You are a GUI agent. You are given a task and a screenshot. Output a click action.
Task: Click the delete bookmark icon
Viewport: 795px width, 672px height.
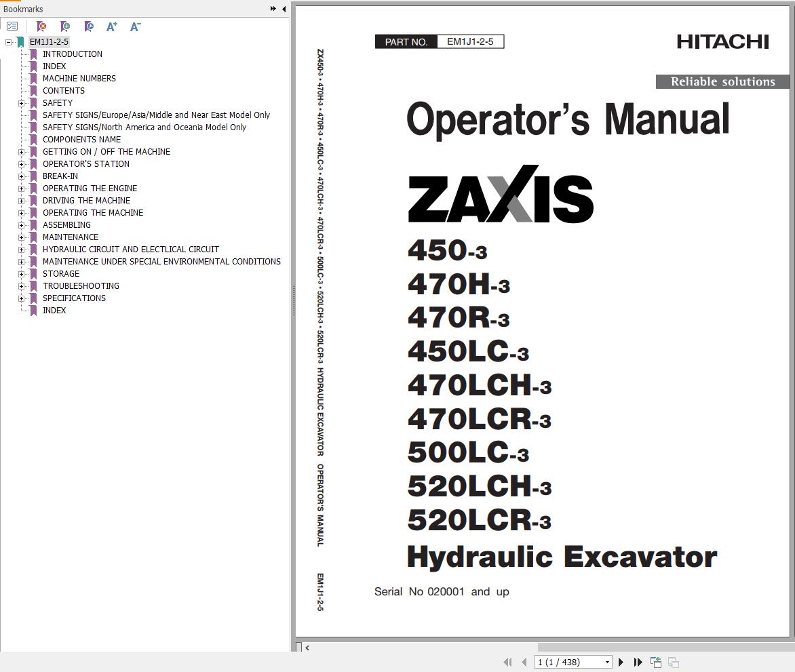pos(41,26)
